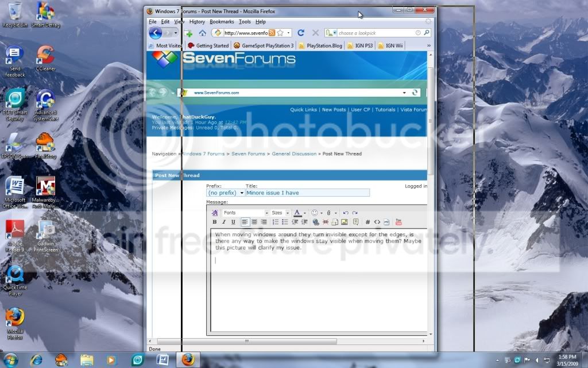Click in the thread Title field
Screen dimensions: 588x368
[x=308, y=193]
